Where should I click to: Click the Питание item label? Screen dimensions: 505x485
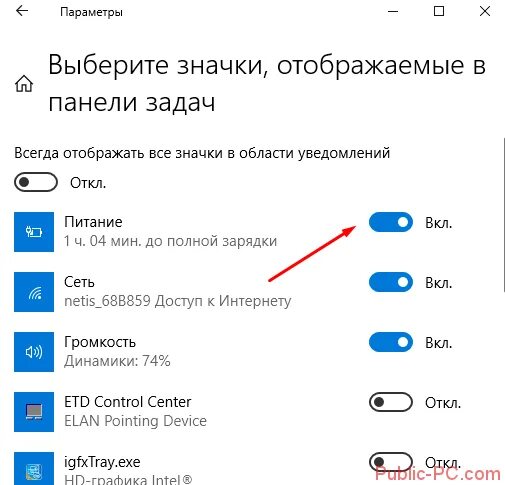point(93,222)
